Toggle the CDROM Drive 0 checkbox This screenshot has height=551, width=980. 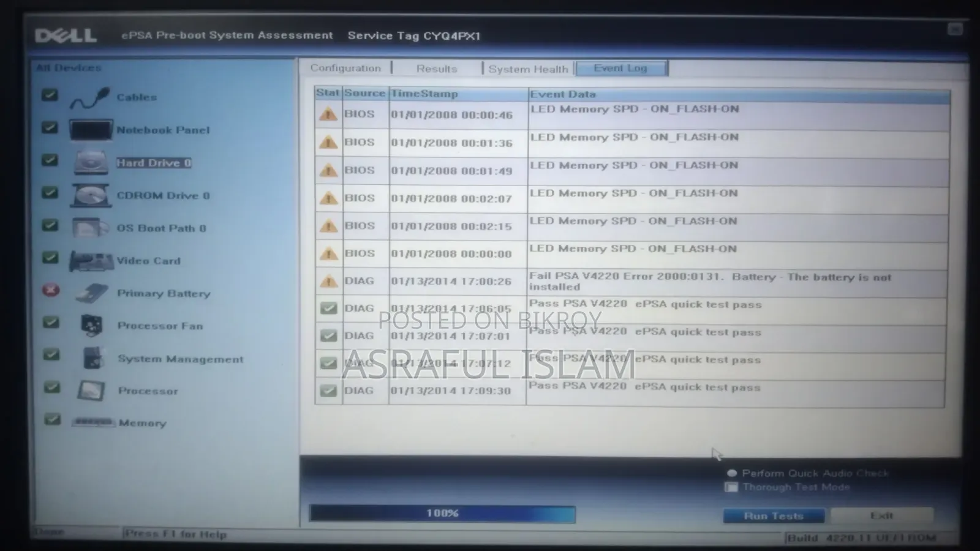pos(50,193)
